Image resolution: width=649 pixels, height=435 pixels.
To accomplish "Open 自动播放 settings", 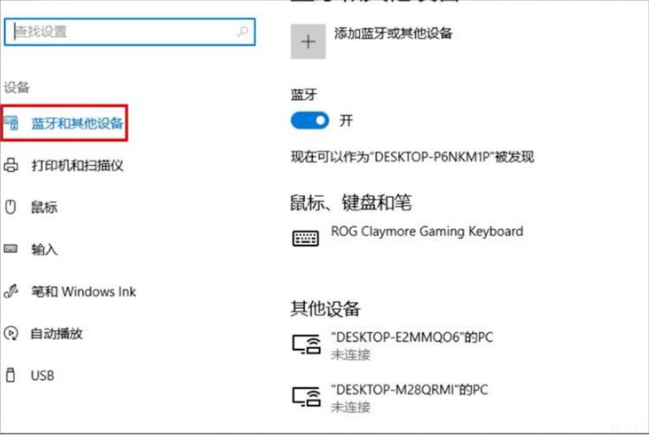I will (x=57, y=334).
